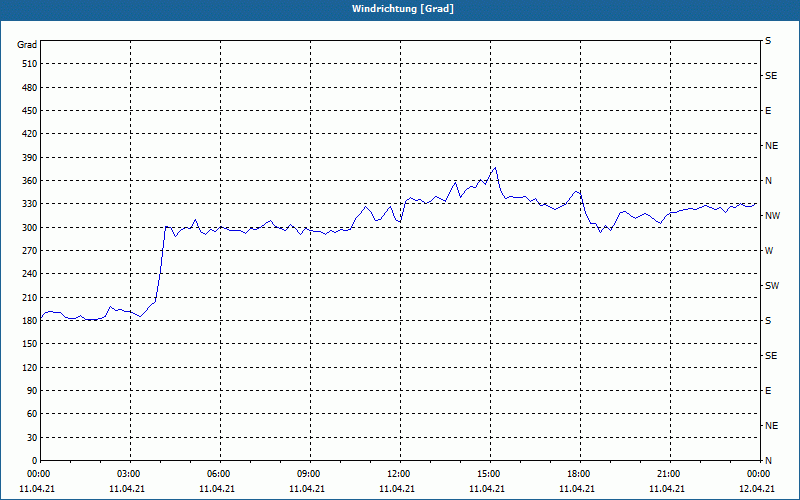Screen dimensions: 800x500
Task: Click the NE compass label near 390
Action: [771, 146]
